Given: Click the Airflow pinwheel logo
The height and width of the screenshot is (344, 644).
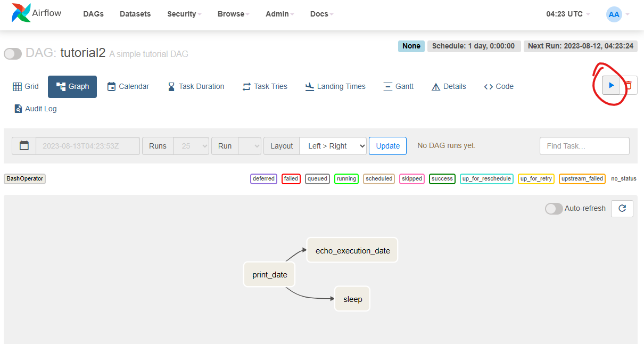Looking at the screenshot, I should [x=21, y=13].
